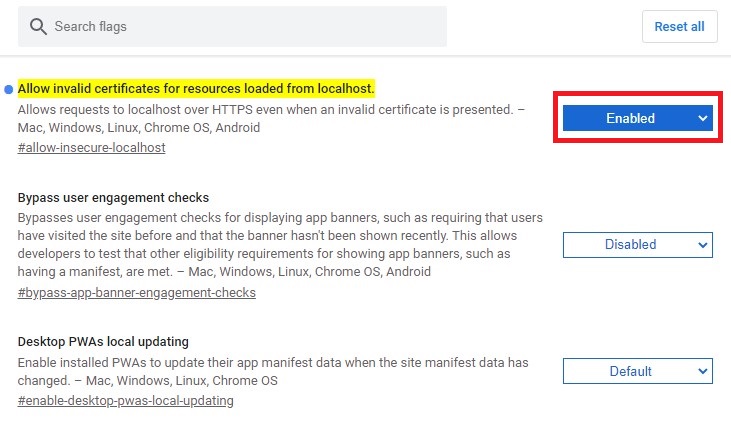731x438 pixels.
Task: Click the chevron arrow on Default dropdown
Action: 703,371
